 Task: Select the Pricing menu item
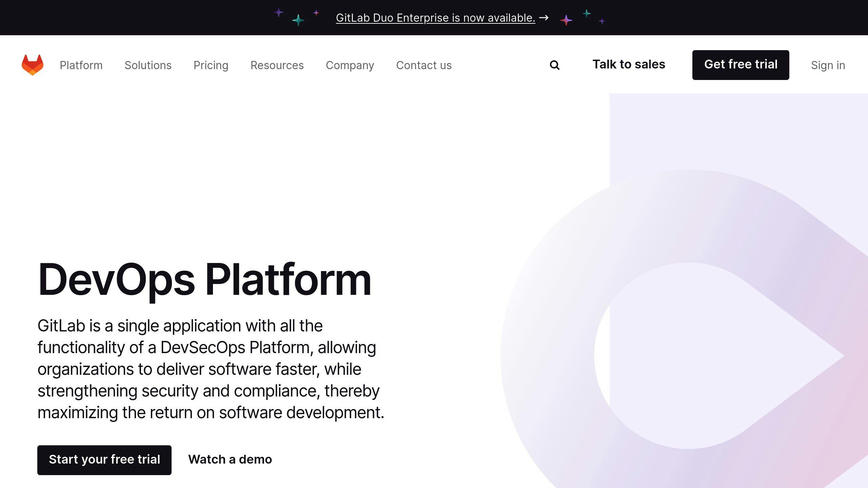(211, 65)
